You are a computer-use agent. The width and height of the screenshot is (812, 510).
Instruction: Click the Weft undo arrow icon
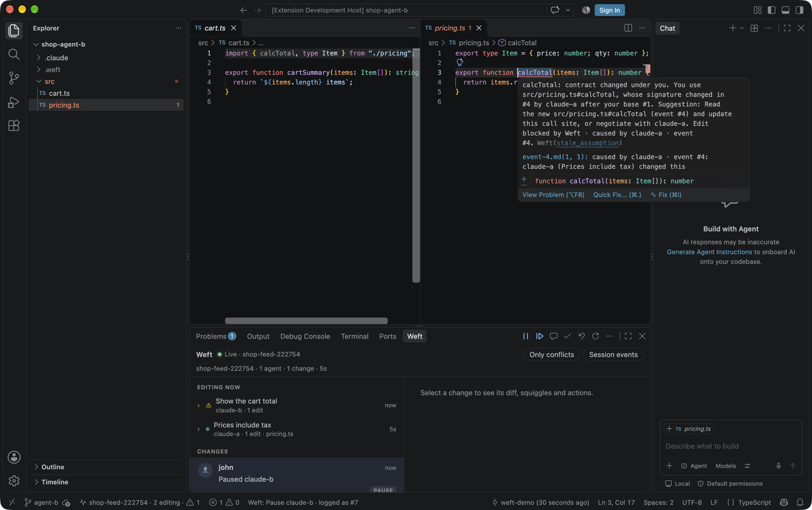click(x=582, y=336)
